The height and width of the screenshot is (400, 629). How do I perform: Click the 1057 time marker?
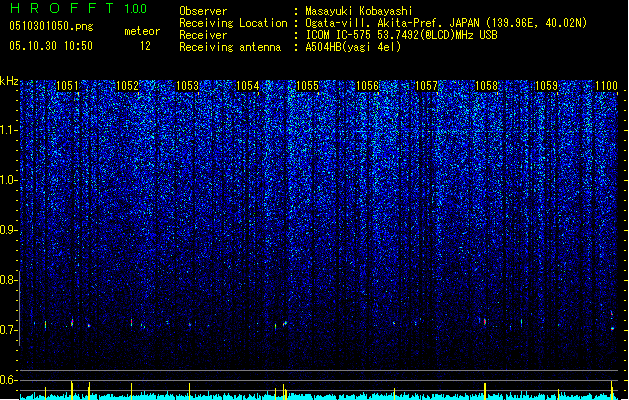[426, 86]
